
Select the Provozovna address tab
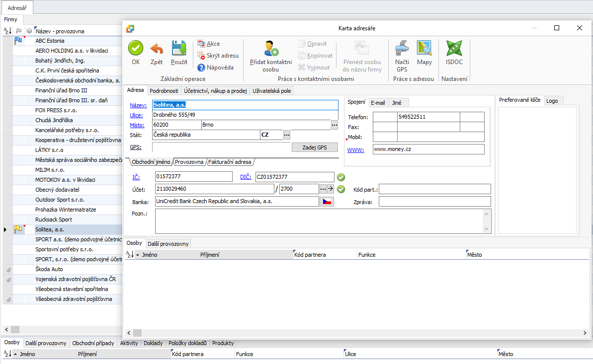pyautogui.click(x=189, y=162)
